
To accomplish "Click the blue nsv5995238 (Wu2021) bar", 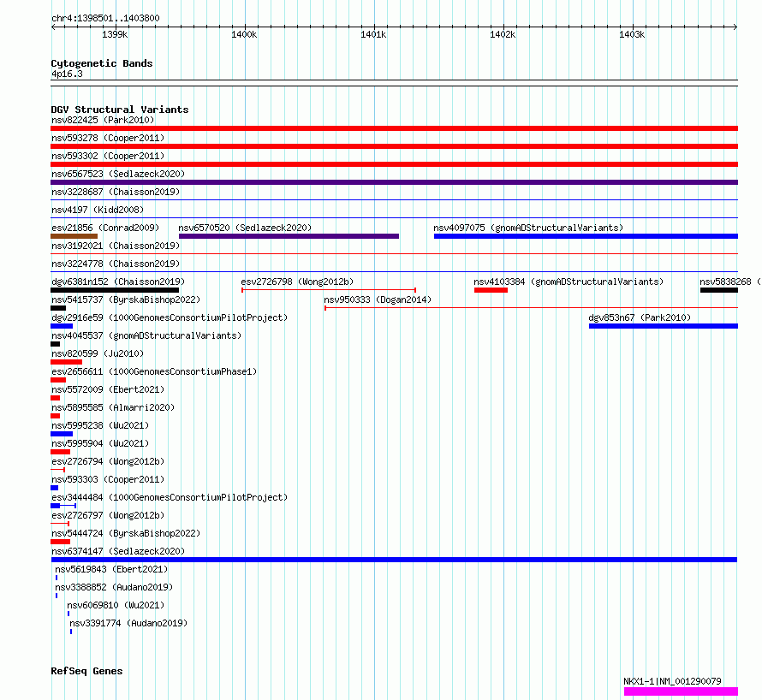I will 62,434.
